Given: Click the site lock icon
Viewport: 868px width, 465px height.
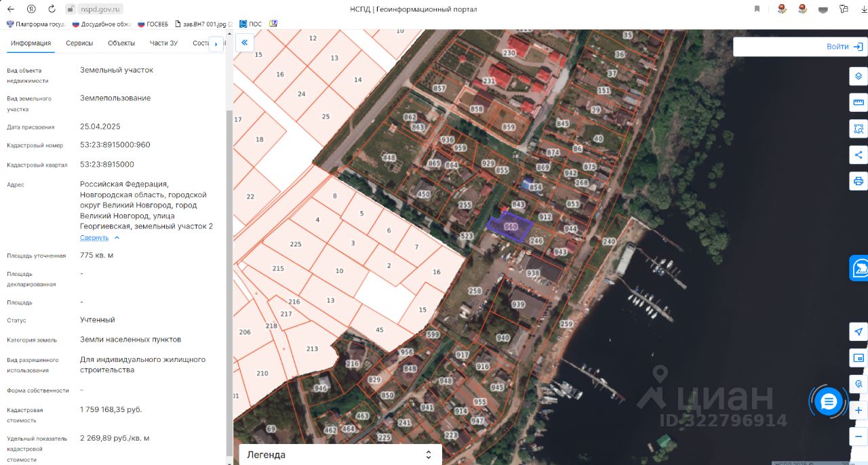Looking at the screenshot, I should (x=71, y=9).
